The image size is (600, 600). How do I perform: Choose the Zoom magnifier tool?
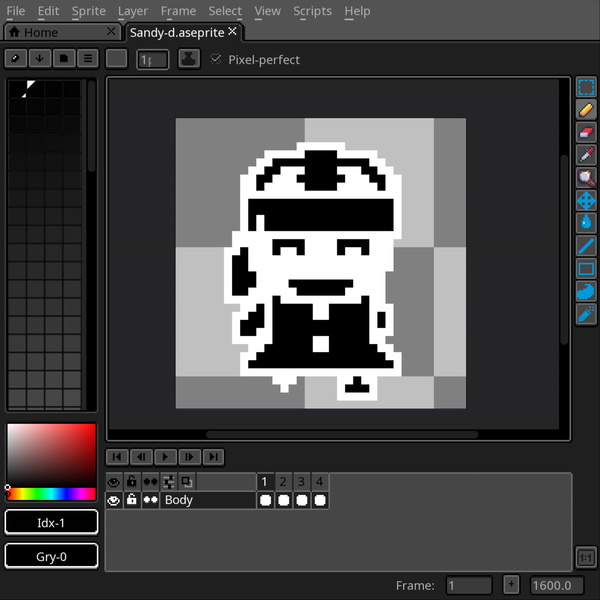point(587,178)
